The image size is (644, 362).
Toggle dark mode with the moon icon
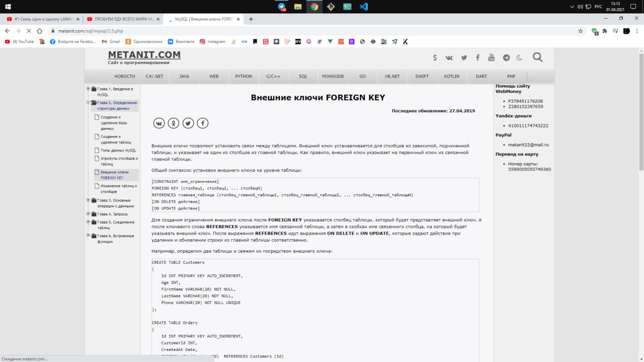click(x=519, y=57)
